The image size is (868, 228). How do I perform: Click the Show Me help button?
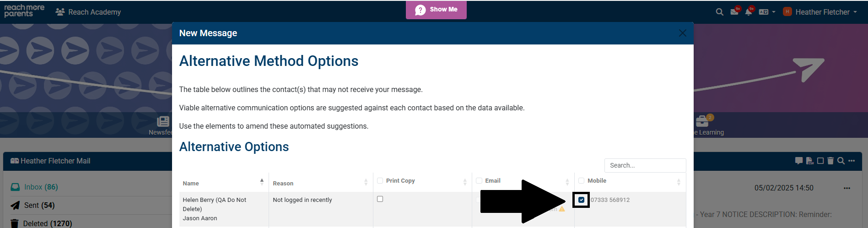[x=436, y=10]
